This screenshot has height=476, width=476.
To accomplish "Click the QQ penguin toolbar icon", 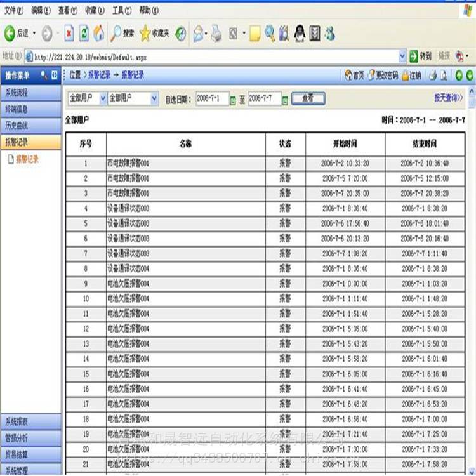I will [x=300, y=33].
